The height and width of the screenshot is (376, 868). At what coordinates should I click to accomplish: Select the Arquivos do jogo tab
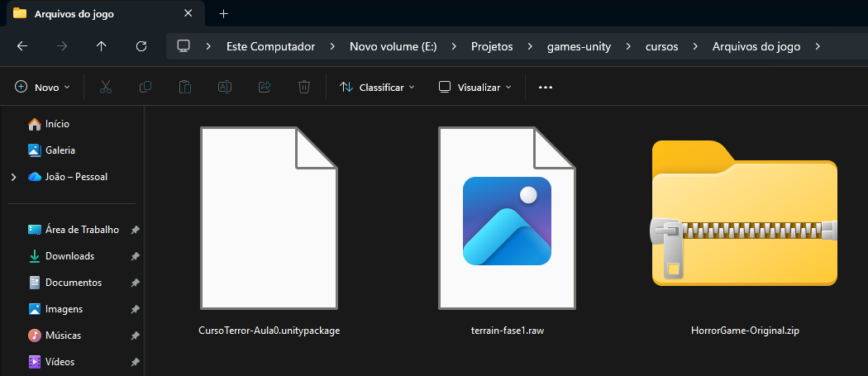[105, 14]
